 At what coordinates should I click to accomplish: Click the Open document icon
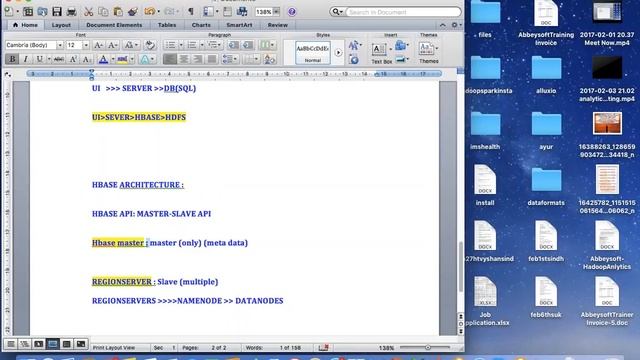pos(42,11)
